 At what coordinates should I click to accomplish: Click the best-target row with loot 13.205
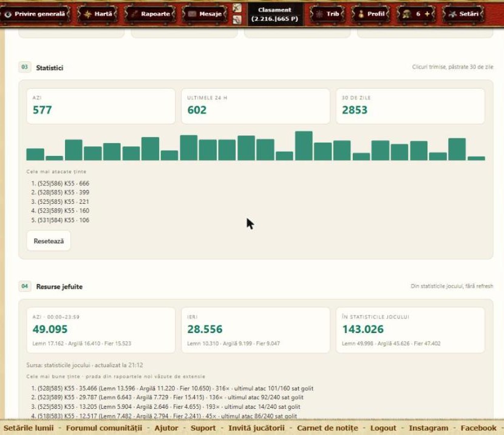pos(166,406)
